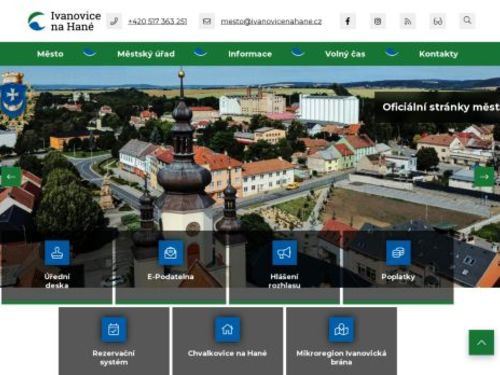Click the Mikroregion Ivanovická brána icon
The image size is (500, 375).
click(x=341, y=330)
